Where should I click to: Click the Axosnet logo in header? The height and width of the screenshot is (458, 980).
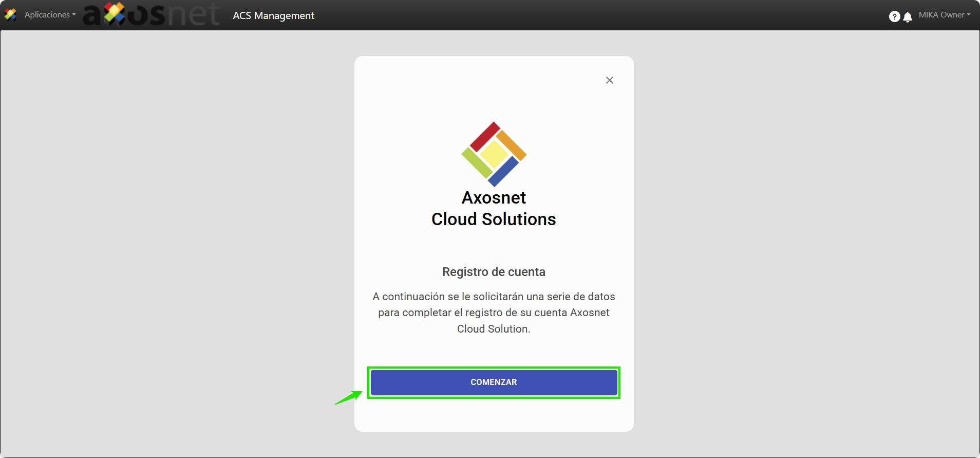[x=152, y=14]
